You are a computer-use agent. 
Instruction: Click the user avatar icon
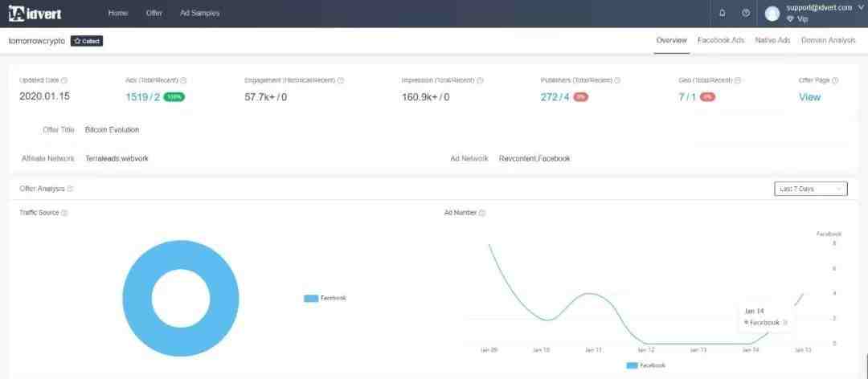tap(772, 14)
